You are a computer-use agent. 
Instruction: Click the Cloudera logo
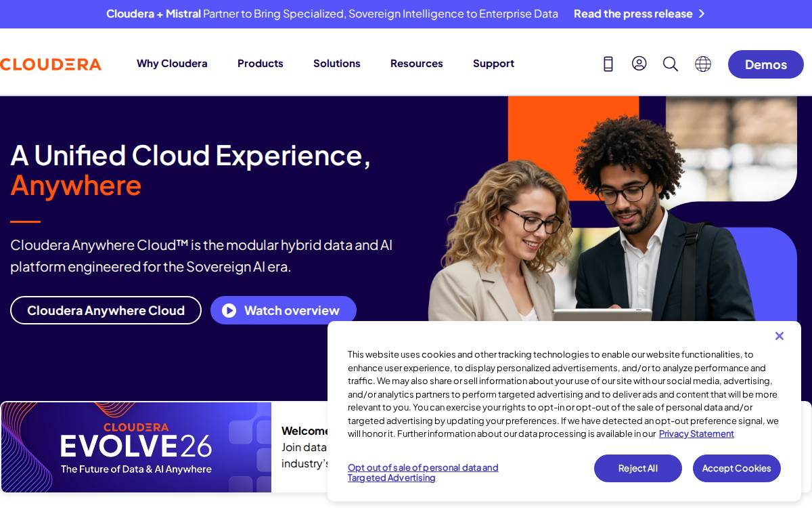pyautogui.click(x=51, y=64)
